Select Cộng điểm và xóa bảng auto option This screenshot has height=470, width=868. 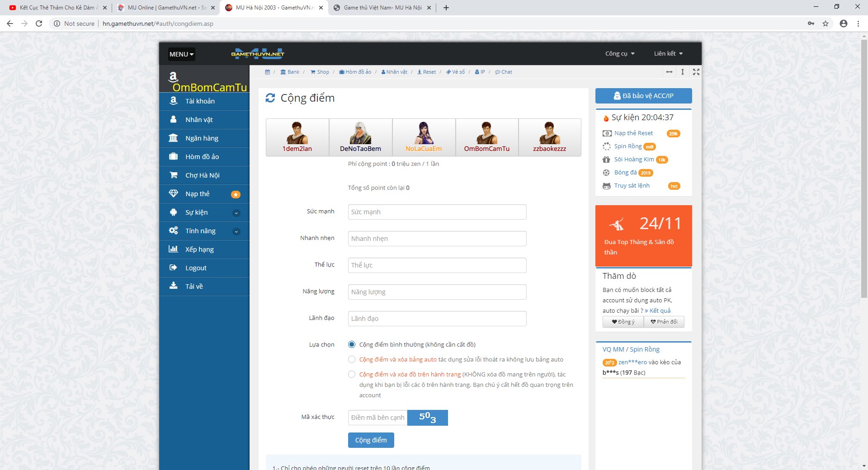(352, 359)
